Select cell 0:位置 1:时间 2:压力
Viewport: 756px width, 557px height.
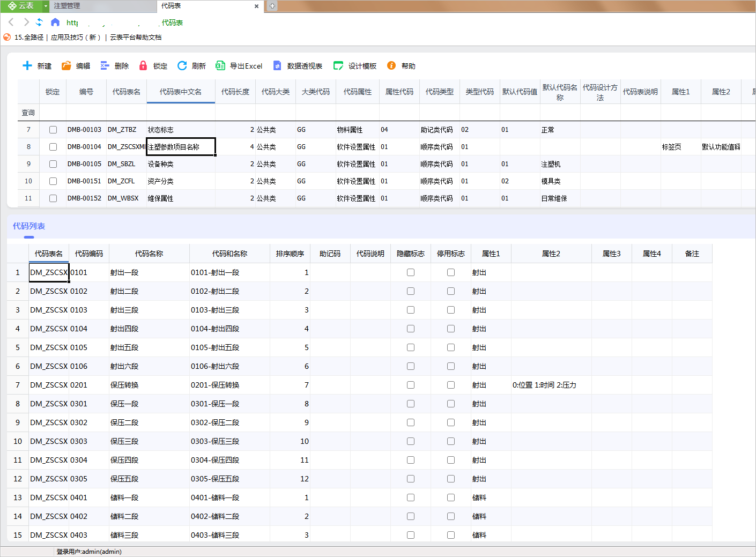pos(551,385)
